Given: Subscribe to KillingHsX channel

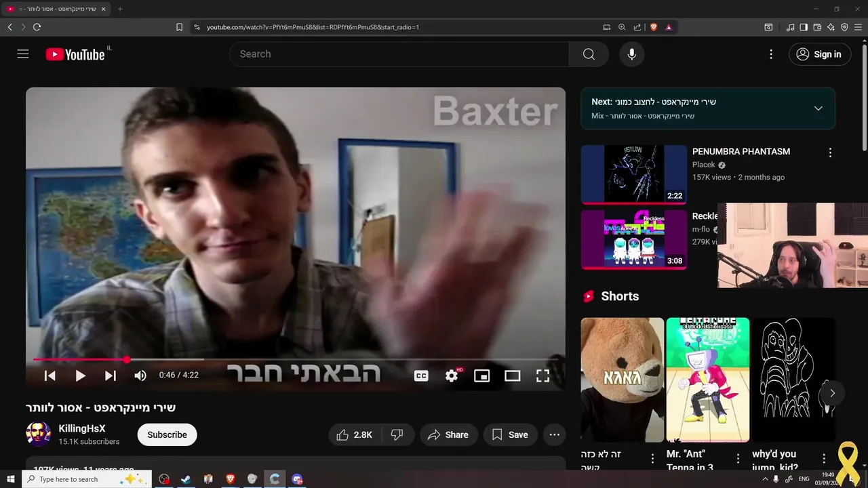Looking at the screenshot, I should [x=167, y=435].
